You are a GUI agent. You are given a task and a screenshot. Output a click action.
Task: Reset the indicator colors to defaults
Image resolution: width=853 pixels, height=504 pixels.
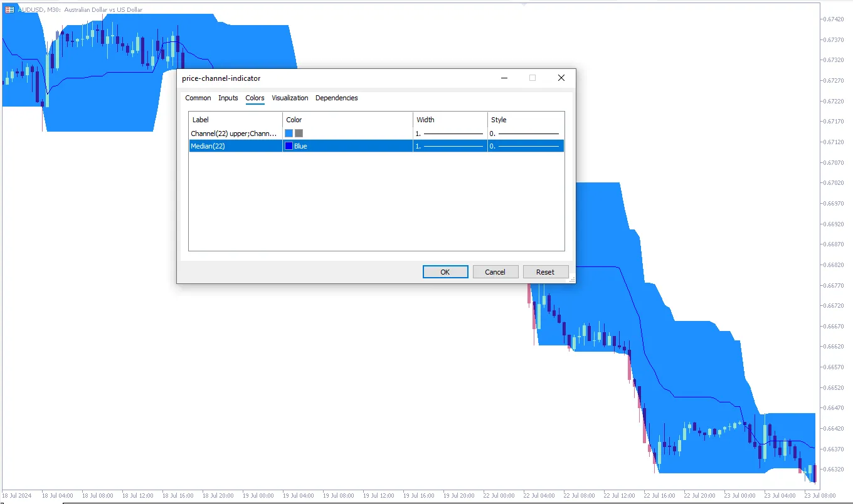545,272
